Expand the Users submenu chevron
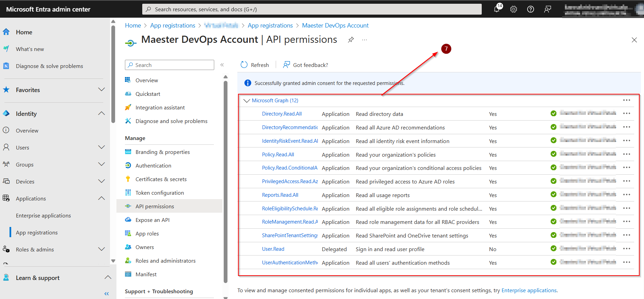This screenshot has width=644, height=299. (102, 147)
